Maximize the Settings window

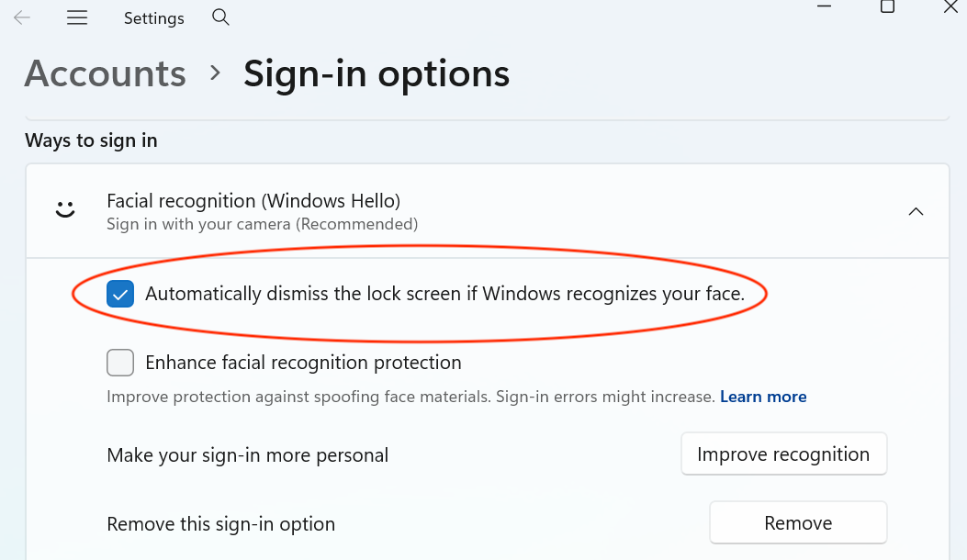[x=887, y=6]
